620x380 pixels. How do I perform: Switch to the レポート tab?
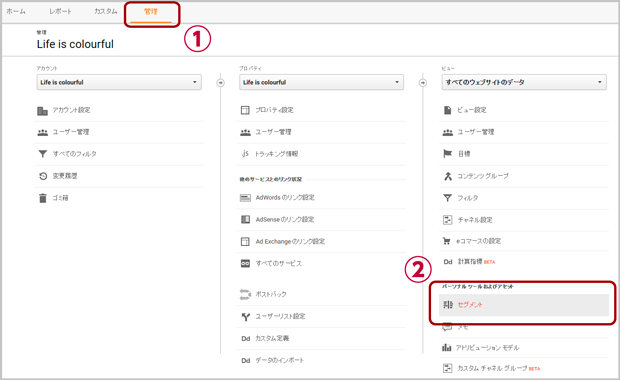(60, 11)
